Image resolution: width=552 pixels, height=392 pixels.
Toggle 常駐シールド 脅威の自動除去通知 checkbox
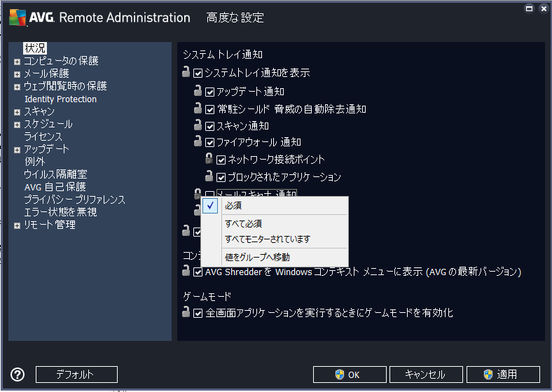click(209, 109)
